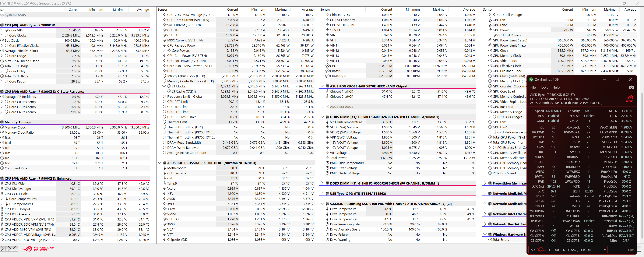Viewport: 644px width, 257px height.
Task: Click the 6600 MT/s speed value in ZenTimings
Action: [x=553, y=111]
